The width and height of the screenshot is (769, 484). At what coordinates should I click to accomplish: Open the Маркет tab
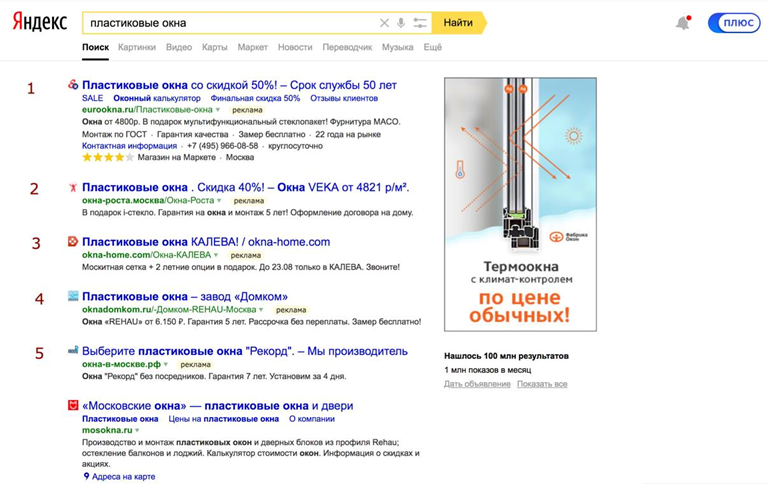tap(253, 47)
